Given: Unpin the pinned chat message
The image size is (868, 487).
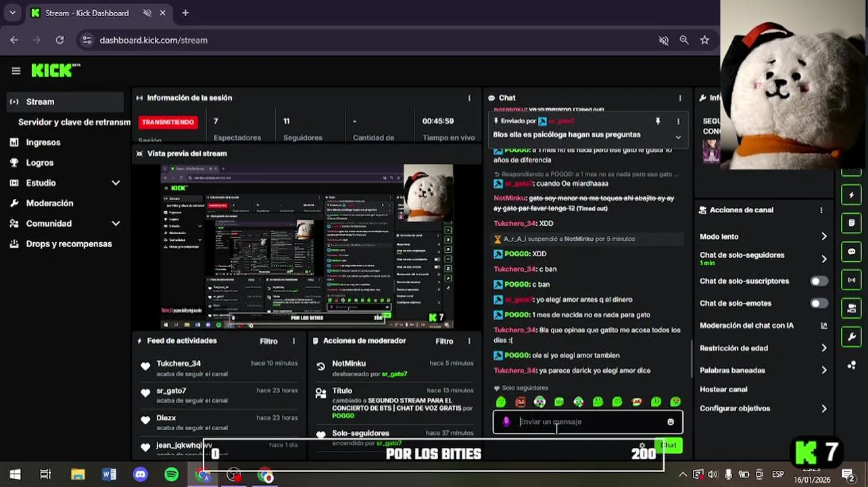Looking at the screenshot, I should click(658, 121).
